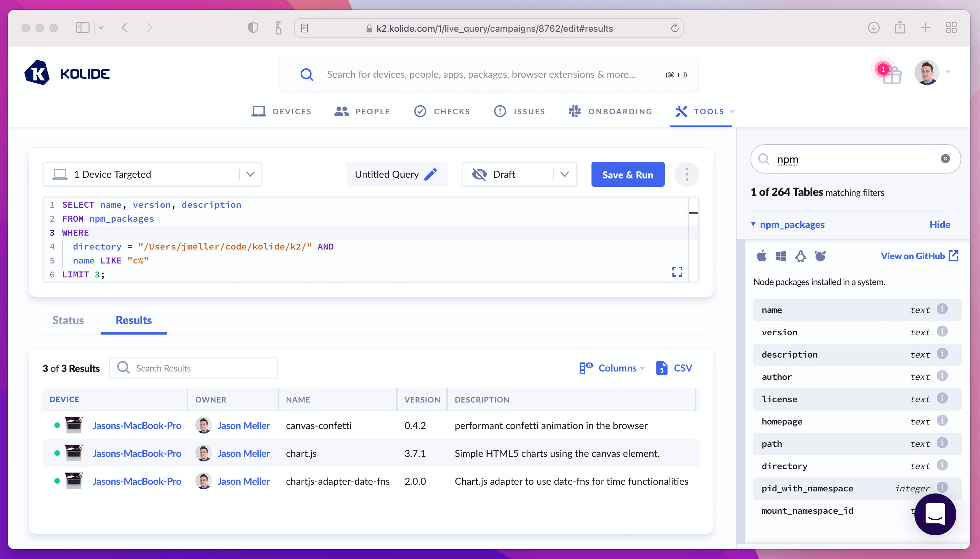Open the Checks navigation item

pos(442,111)
